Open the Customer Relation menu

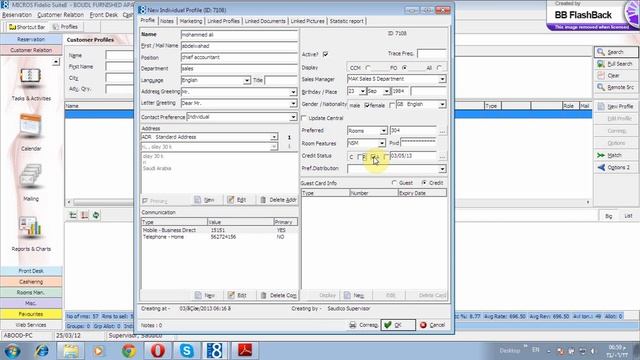point(60,15)
